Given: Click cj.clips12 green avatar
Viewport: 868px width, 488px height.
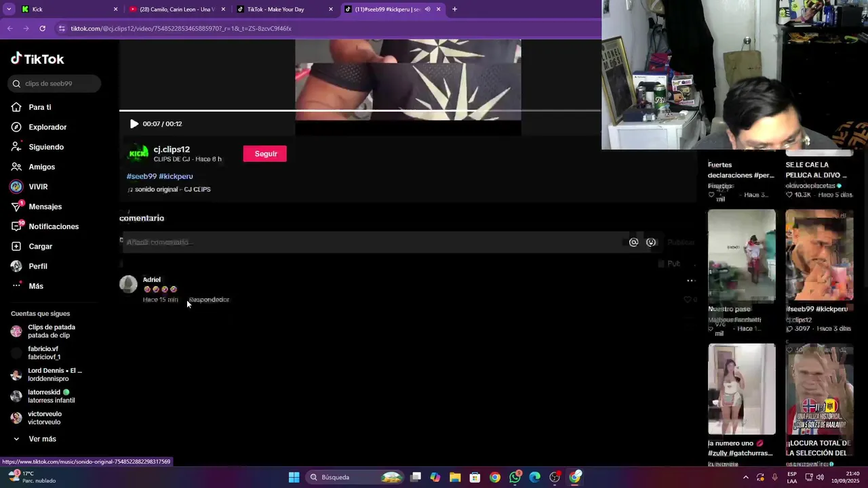Looking at the screenshot, I should (138, 154).
